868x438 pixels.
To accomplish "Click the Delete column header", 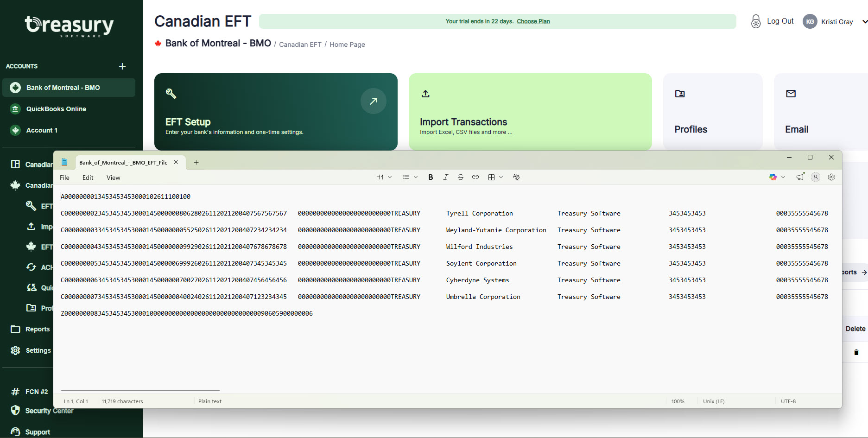I will 855,329.
